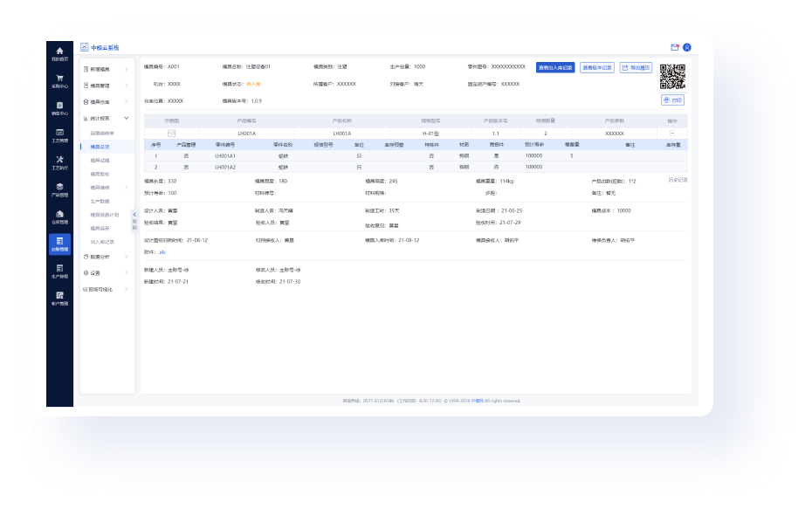This screenshot has height=515, width=812.
Task: Click the 打印 print button
Action: point(672,100)
